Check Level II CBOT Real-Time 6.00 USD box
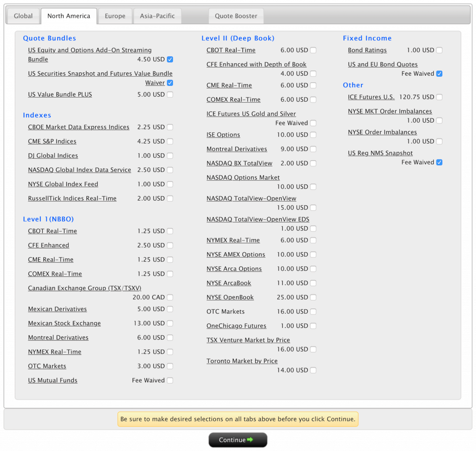 tap(313, 50)
